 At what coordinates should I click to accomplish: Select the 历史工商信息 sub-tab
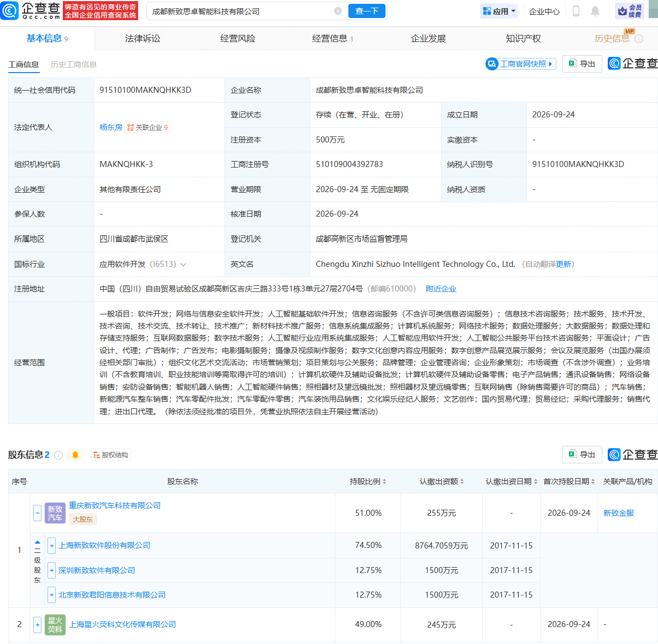(74, 64)
